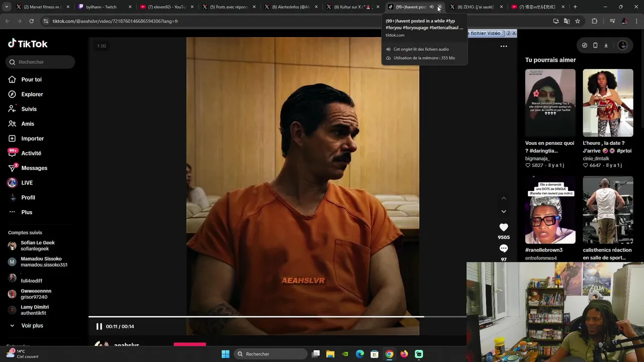Click the browser address bar URL

[x=115, y=21]
